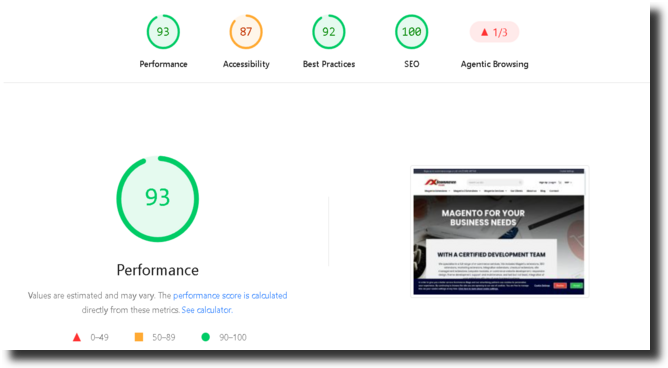Click the green circle 90–100 legend icon

205,337
